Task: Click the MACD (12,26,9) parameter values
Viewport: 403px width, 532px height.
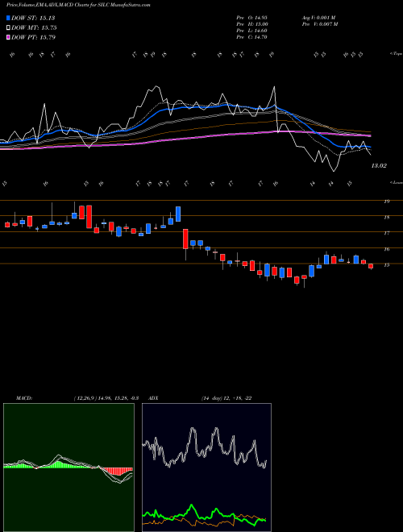Action: point(106,398)
